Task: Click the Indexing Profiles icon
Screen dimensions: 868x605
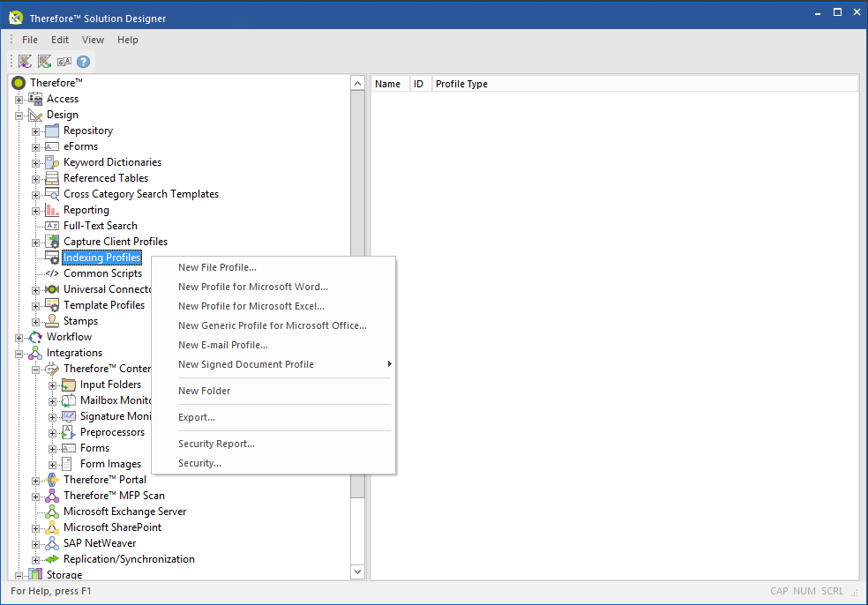Action: [x=52, y=258]
